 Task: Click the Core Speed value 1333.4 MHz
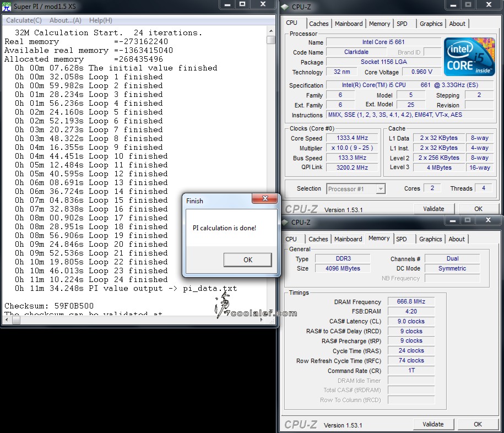352,138
